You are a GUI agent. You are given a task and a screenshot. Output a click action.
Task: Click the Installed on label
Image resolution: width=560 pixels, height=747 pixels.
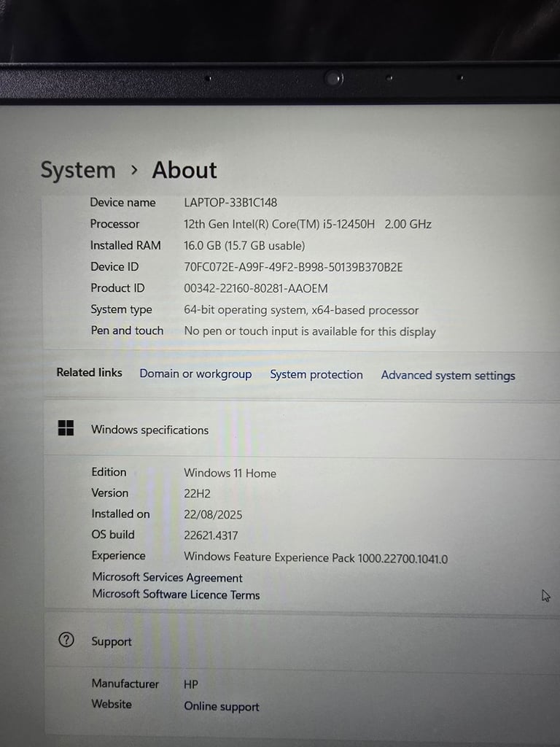tap(120, 514)
